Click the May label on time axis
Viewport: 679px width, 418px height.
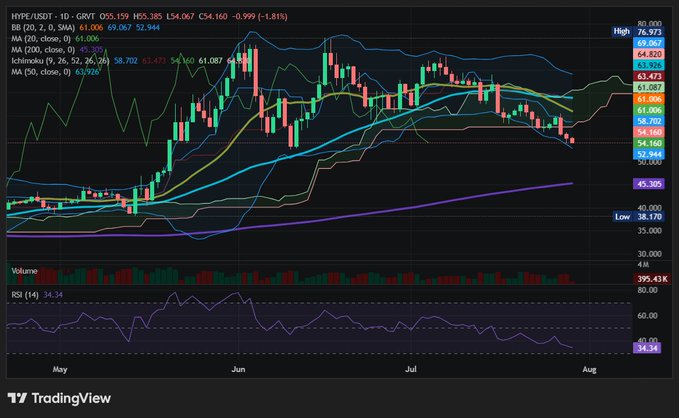(60, 369)
